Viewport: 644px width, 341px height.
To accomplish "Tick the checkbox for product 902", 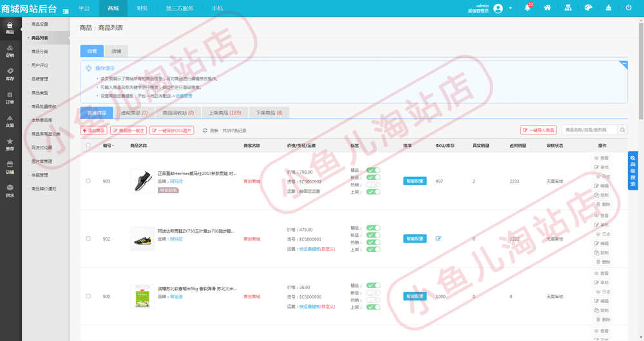I will click(88, 239).
